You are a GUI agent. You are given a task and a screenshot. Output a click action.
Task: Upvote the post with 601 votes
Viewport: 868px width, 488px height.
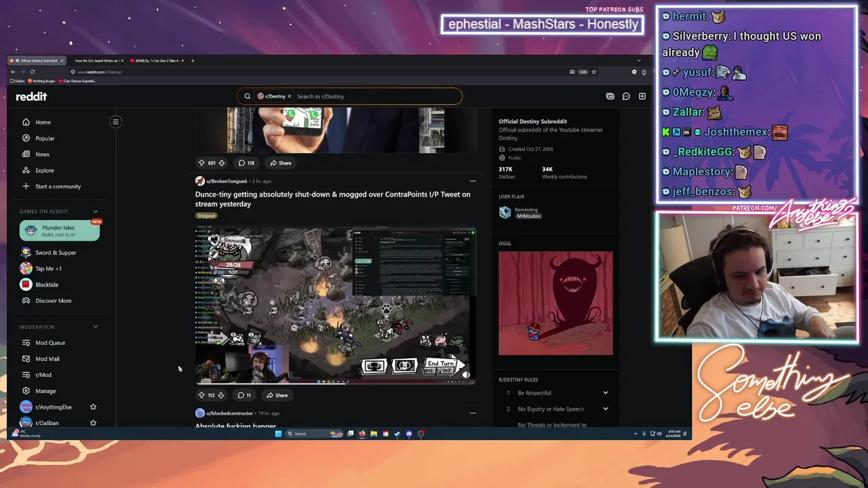point(201,163)
